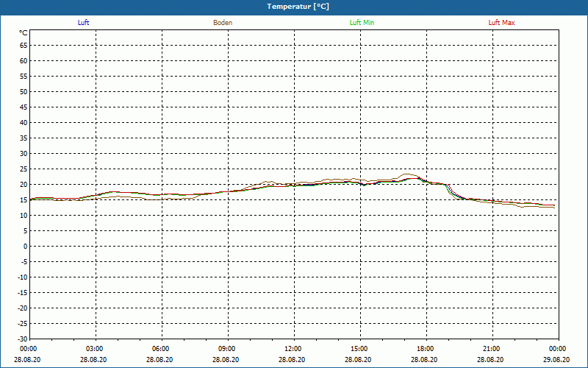Screen dimensions: 588x368
Task: Click the 20 y-axis label
Action: [x=24, y=185]
